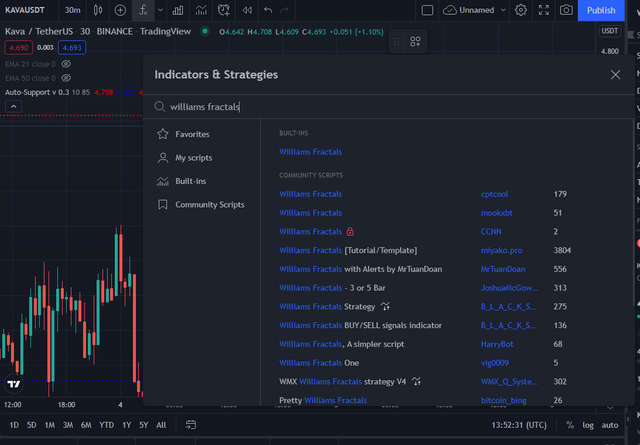Close the Indicators & Strategies dialog

(x=615, y=75)
